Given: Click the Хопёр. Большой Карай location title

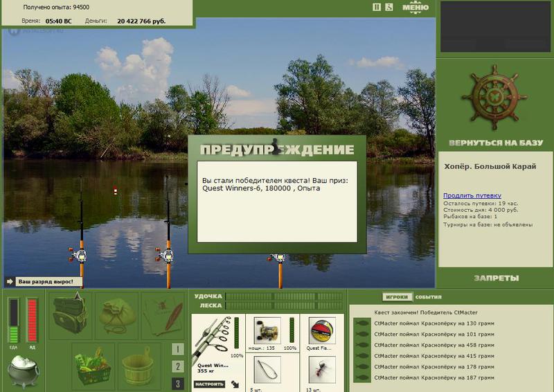Looking at the screenshot, I should point(490,166).
